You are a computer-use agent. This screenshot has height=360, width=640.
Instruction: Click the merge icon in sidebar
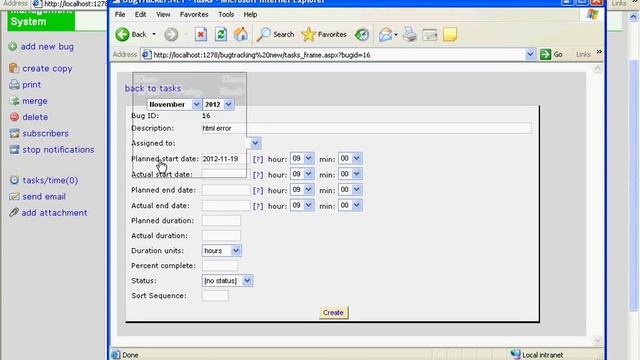[x=14, y=101]
